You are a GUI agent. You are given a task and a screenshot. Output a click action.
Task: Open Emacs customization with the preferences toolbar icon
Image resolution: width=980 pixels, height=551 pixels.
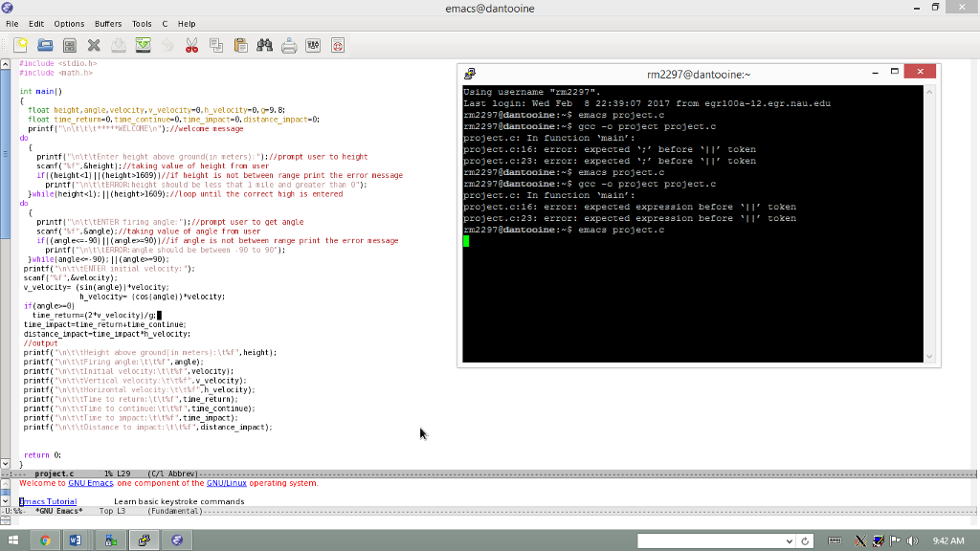click(x=312, y=44)
